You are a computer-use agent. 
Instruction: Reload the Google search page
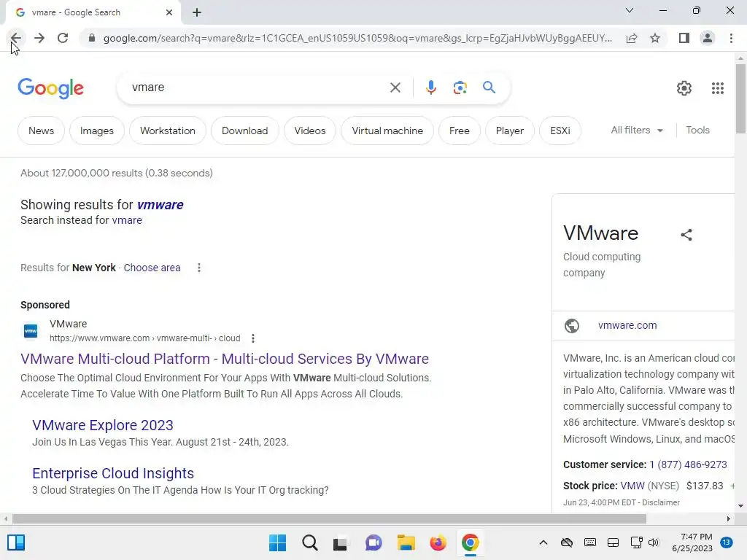63,38
